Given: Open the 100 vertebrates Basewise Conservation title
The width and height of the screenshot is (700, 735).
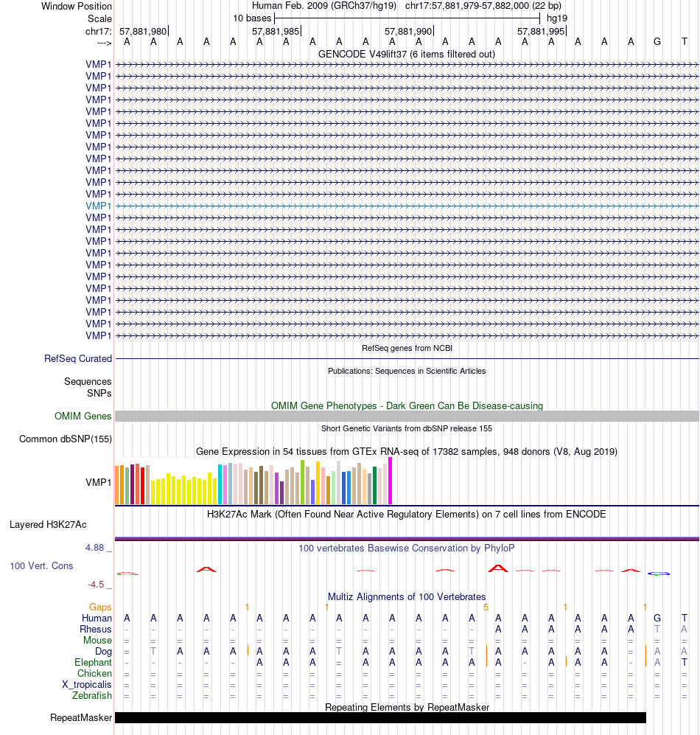Looking at the screenshot, I should 407,548.
